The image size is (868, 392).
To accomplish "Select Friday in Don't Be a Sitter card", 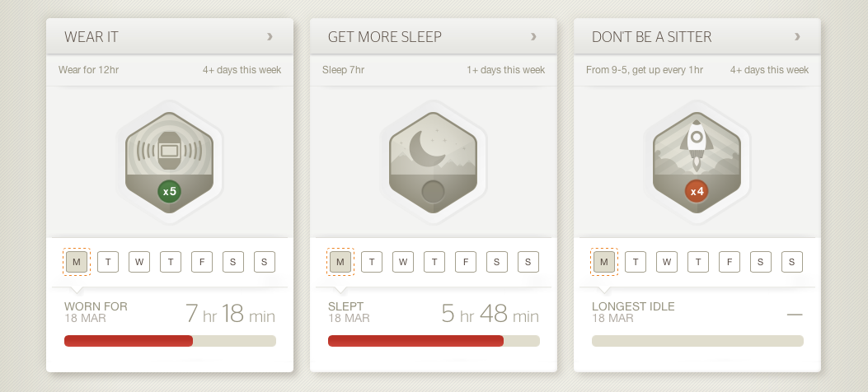I will coord(730,262).
